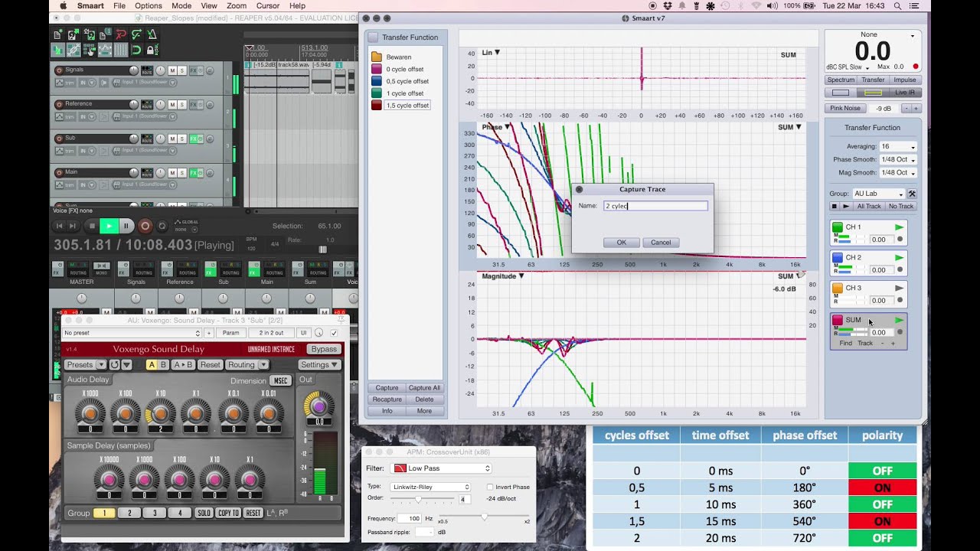Screen dimensions: 980x551
Task: Click the No Track button
Action: click(x=901, y=207)
